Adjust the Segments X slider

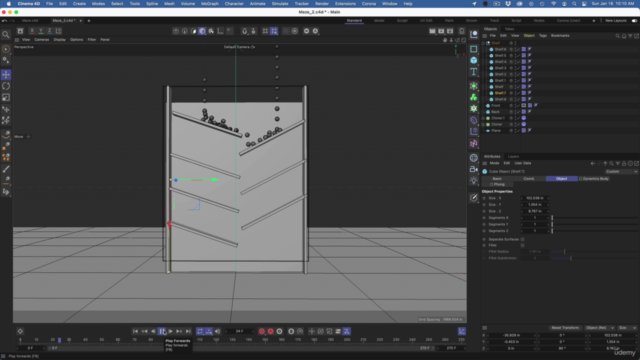click(594, 218)
